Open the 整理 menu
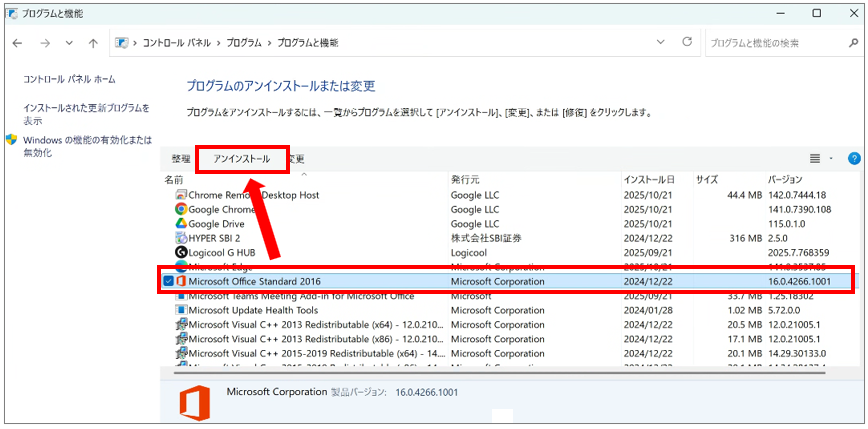This screenshot has height=429, width=868. pos(180,159)
